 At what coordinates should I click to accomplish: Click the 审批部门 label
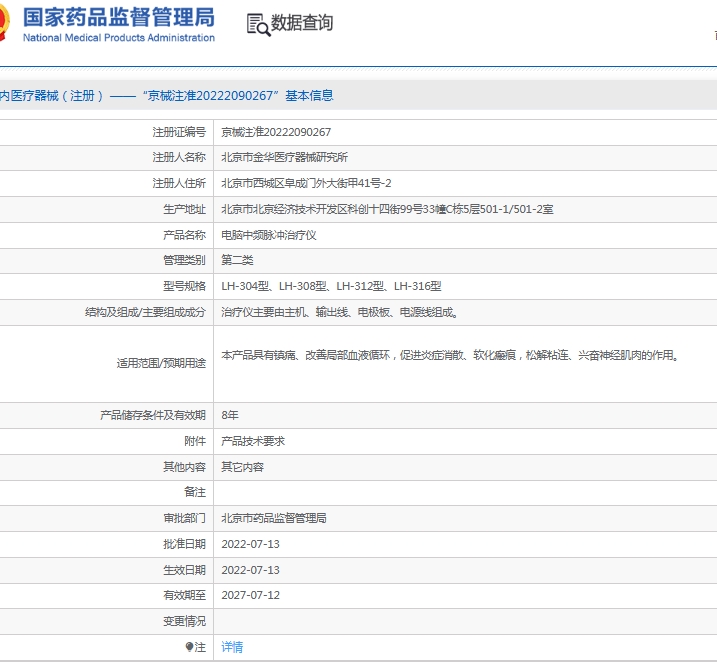coord(185,518)
